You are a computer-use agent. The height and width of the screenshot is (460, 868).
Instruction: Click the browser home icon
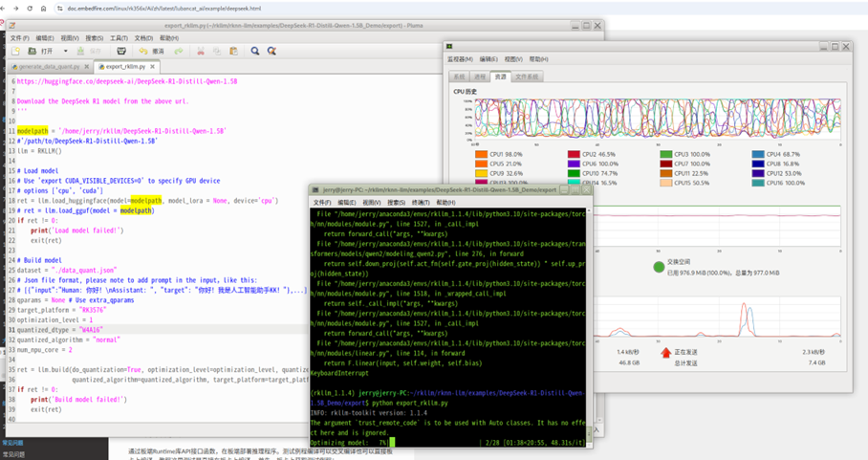[43, 9]
